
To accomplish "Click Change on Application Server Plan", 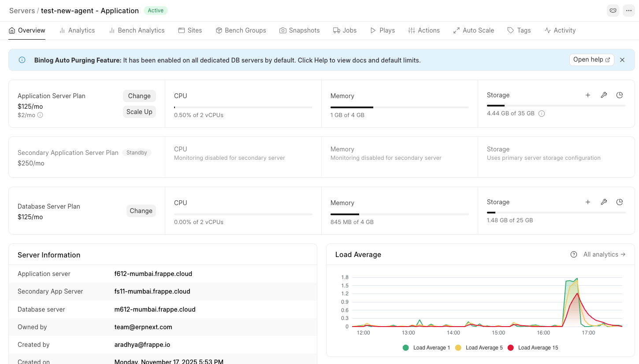I will tap(139, 96).
